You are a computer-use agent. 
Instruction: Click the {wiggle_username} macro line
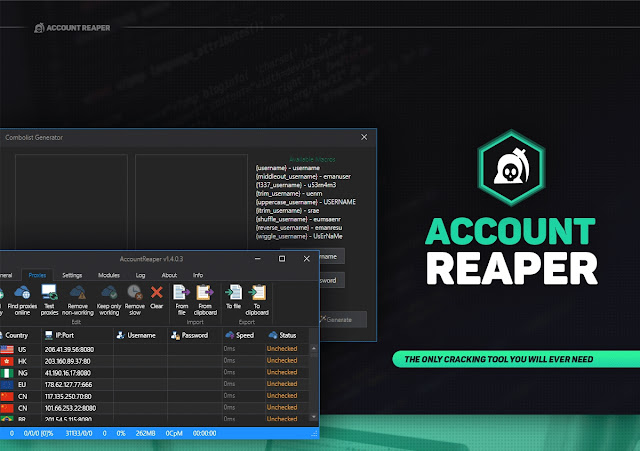coord(299,236)
